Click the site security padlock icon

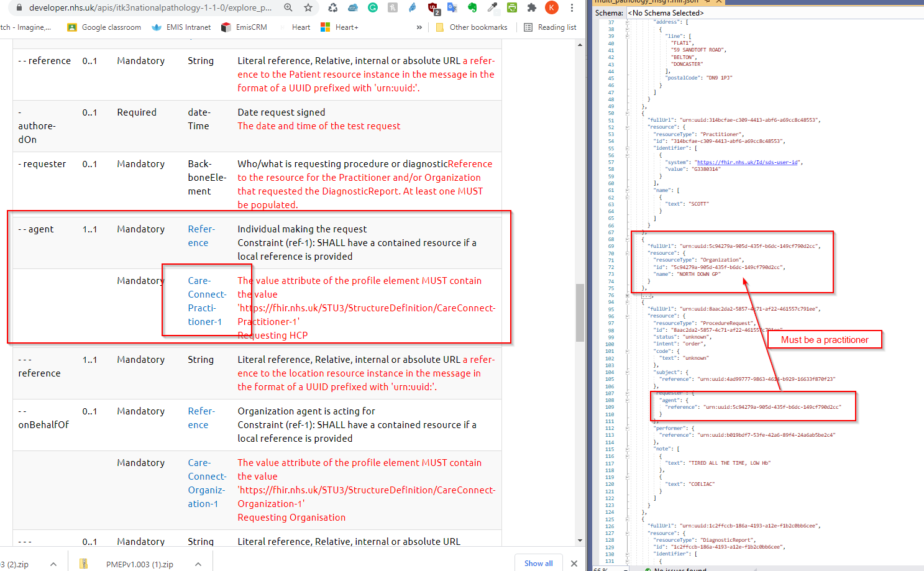(19, 9)
